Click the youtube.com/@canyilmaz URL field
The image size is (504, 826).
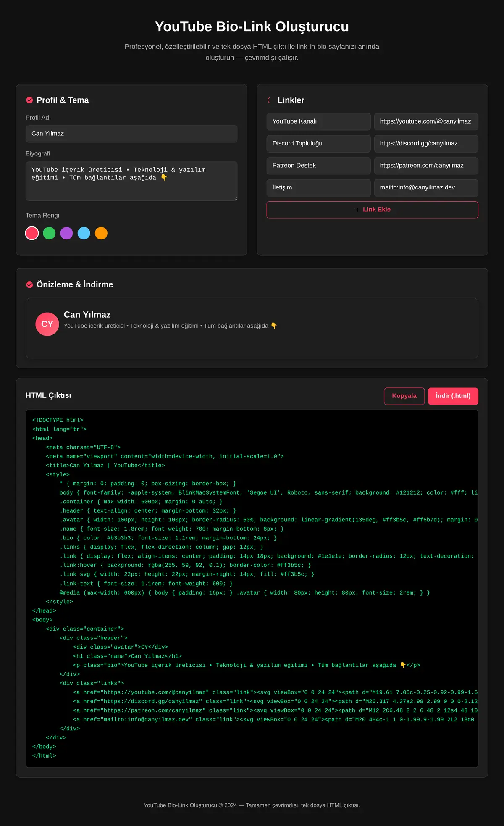[x=426, y=121]
